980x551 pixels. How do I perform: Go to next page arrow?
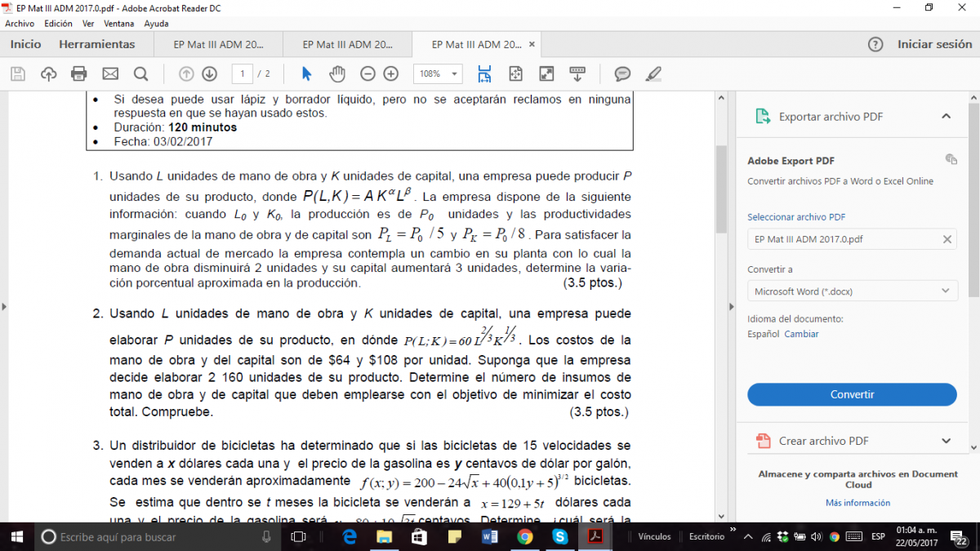209,74
